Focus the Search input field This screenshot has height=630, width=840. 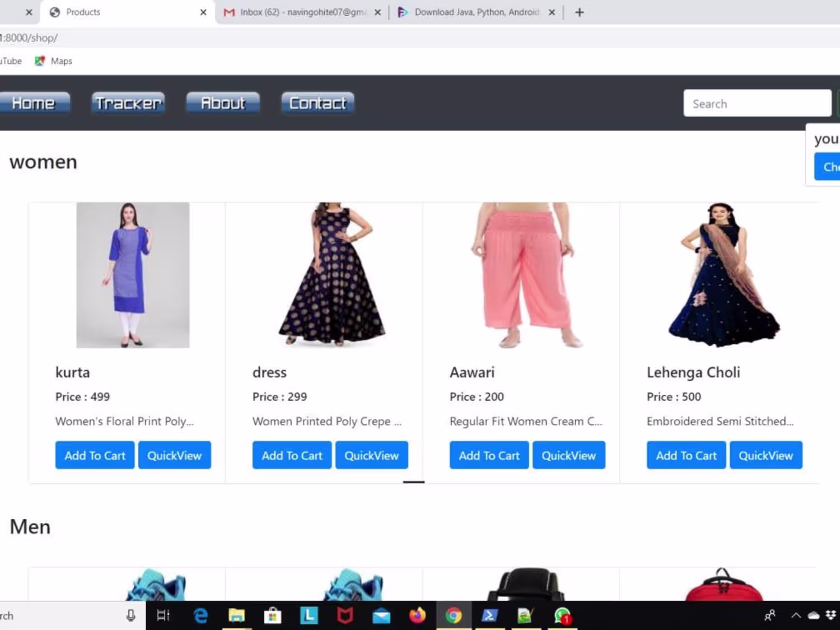point(757,104)
